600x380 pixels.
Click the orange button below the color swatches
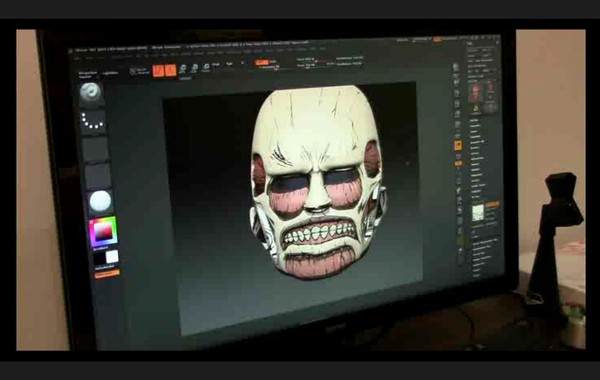(x=107, y=273)
